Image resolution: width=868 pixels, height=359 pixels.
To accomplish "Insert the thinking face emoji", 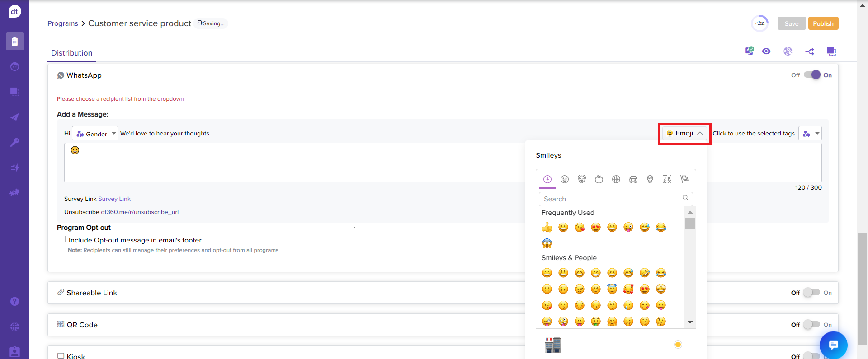I will pos(661,322).
